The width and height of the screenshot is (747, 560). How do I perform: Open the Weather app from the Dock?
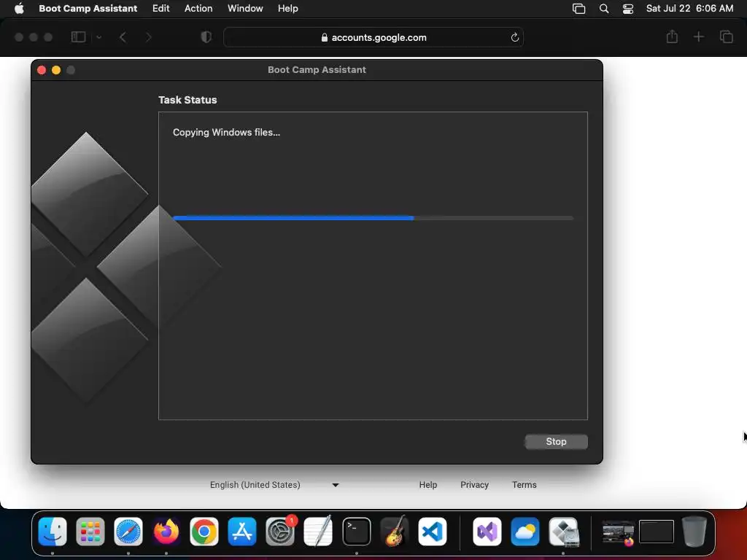[525, 532]
